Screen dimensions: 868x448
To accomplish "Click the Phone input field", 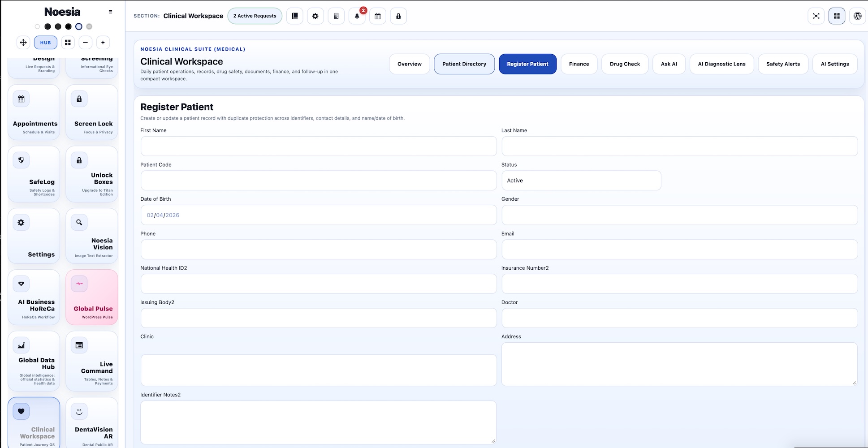I will coord(319,250).
